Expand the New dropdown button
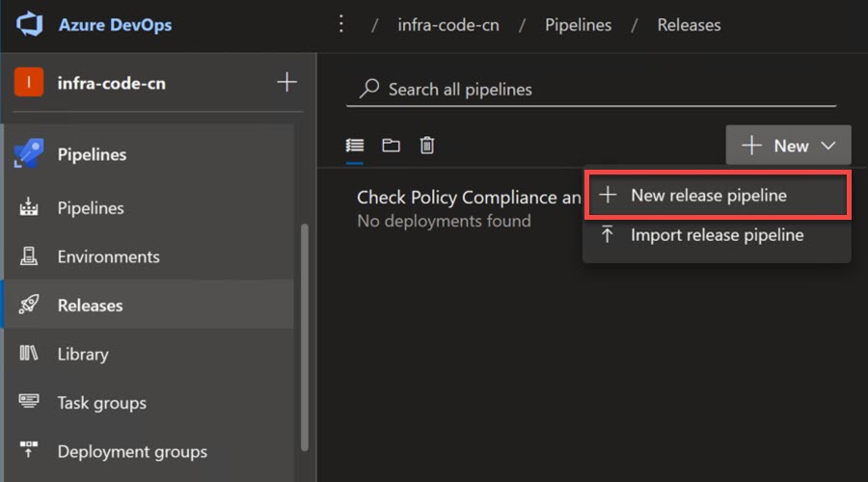868x482 pixels. point(788,146)
